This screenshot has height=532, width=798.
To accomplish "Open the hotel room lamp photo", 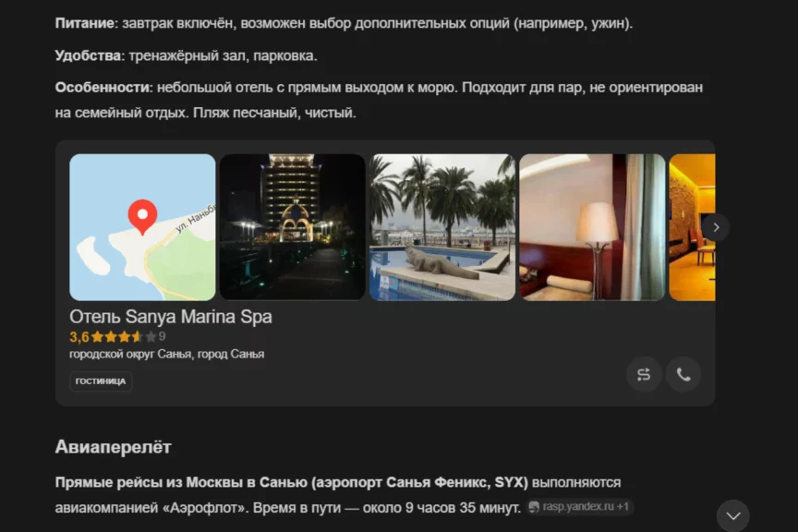I will click(592, 227).
